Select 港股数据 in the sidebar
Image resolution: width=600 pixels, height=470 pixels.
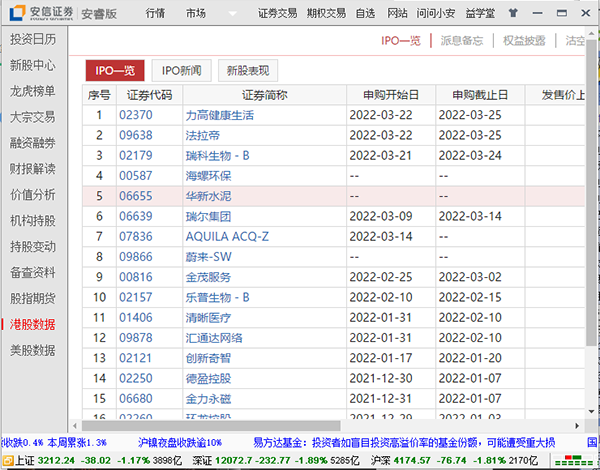coord(33,325)
